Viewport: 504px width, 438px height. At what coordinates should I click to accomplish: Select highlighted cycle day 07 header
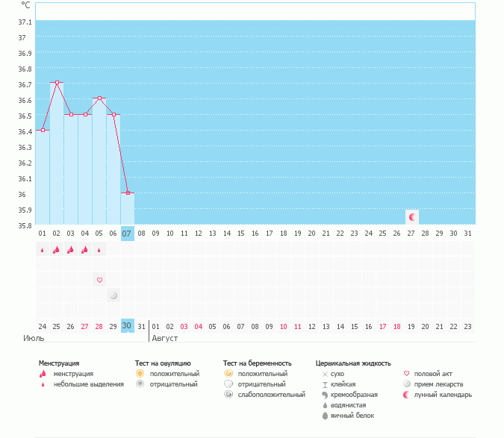(x=127, y=233)
